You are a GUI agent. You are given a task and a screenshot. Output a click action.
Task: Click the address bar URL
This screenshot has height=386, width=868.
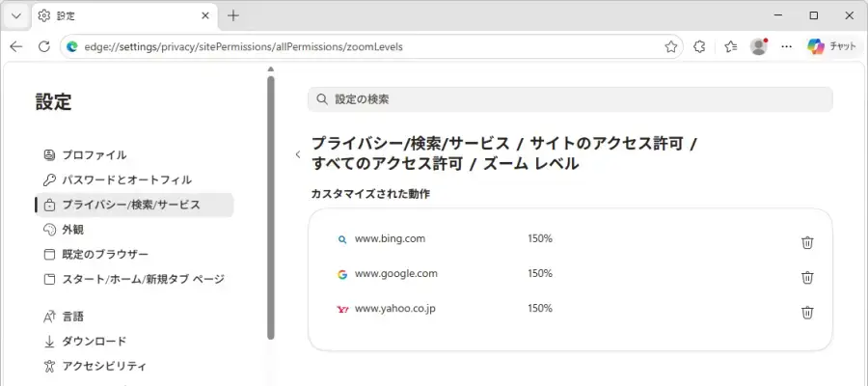[x=244, y=47]
